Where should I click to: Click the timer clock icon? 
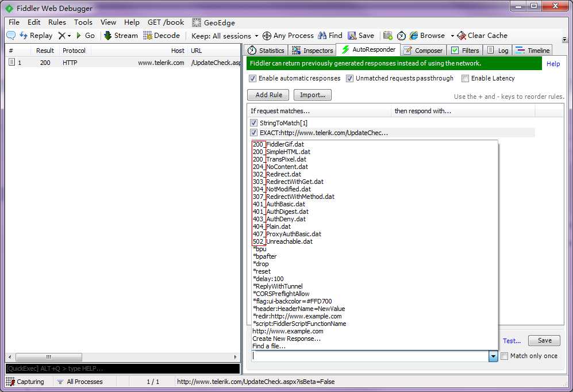click(401, 36)
